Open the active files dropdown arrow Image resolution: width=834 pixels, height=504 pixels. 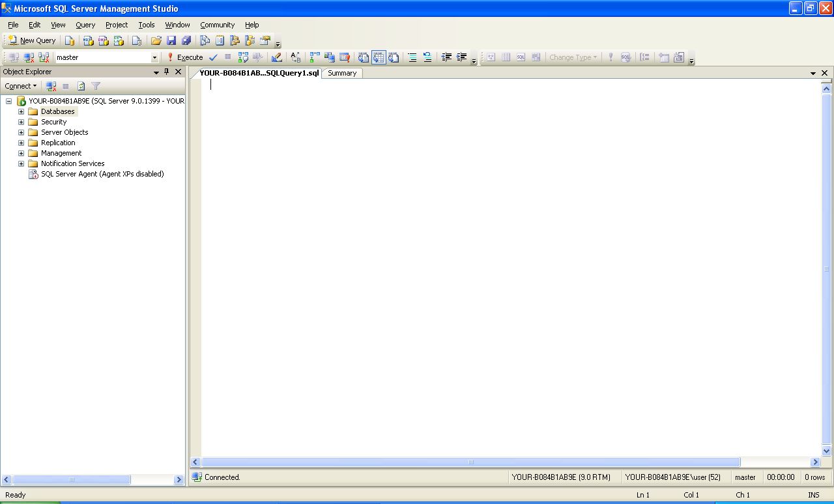coord(813,73)
